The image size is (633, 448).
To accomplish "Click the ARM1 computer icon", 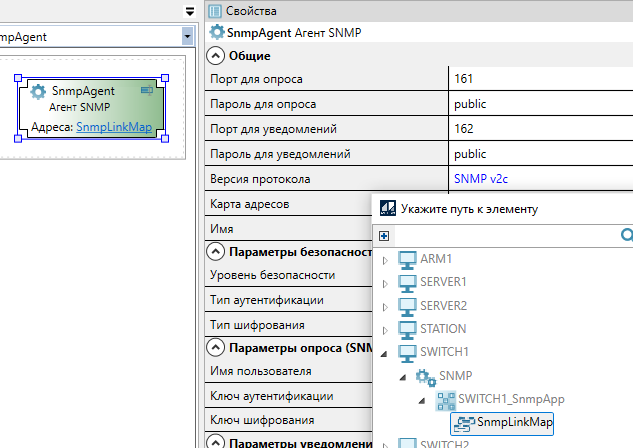I will pos(407,260).
